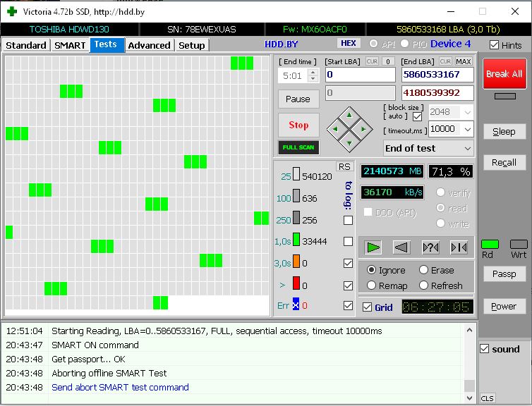Increase End time with spinner up arrow

[313, 71]
